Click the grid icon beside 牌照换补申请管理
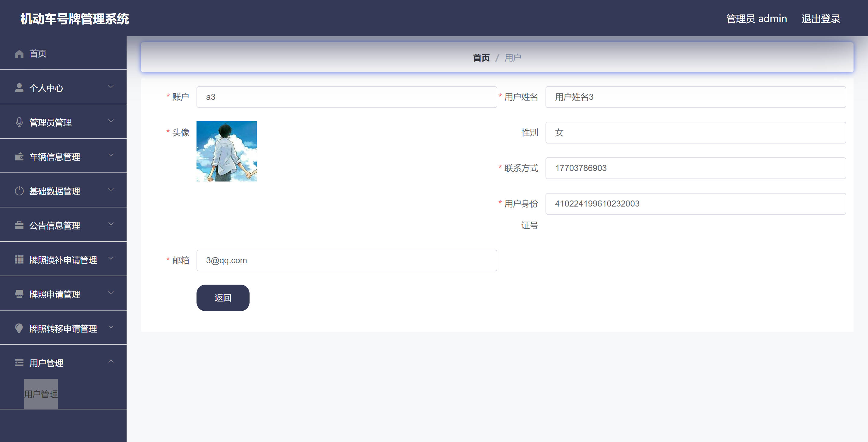 point(19,260)
